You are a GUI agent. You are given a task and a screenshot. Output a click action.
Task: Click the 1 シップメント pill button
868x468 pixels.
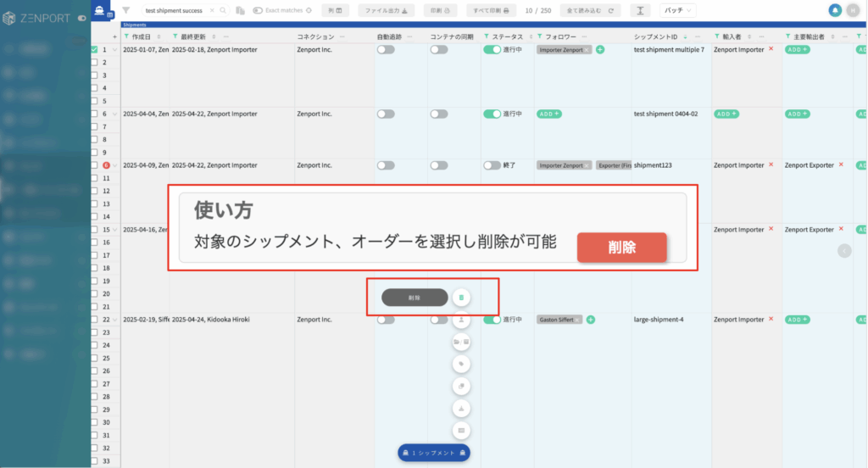tap(434, 453)
